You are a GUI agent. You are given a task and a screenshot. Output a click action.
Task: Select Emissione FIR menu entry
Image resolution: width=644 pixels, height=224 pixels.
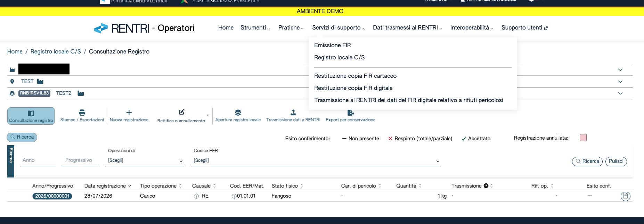[333, 45]
